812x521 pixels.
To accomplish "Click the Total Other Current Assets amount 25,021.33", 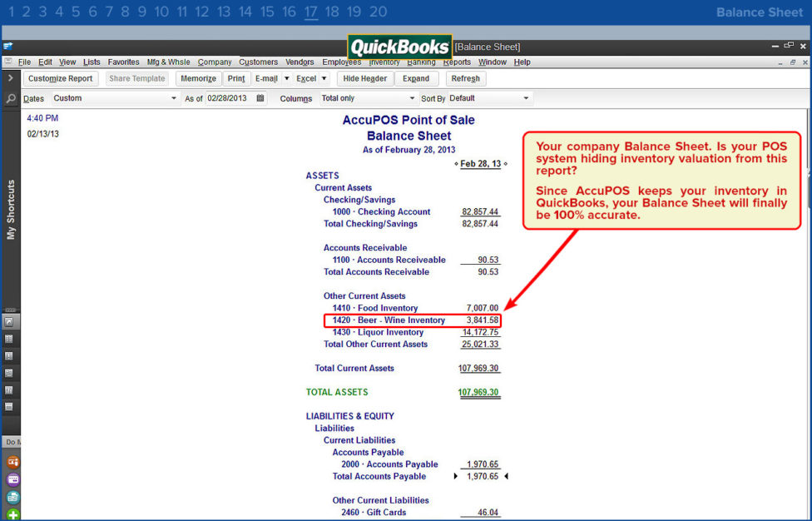I will coord(480,344).
